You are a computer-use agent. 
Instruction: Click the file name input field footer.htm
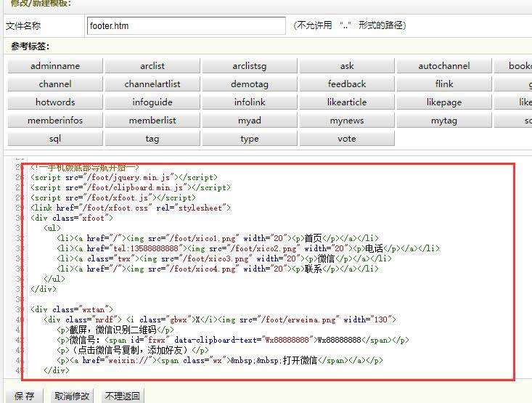(x=187, y=26)
